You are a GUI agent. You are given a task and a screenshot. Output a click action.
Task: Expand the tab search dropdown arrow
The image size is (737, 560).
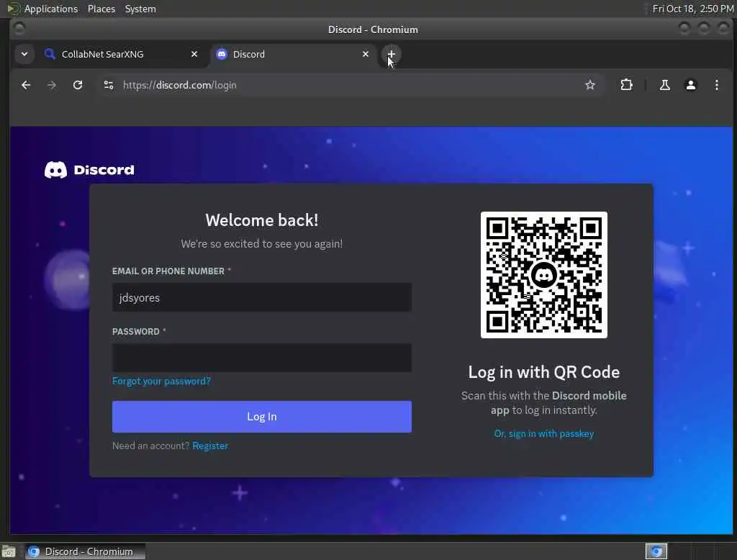click(x=24, y=54)
